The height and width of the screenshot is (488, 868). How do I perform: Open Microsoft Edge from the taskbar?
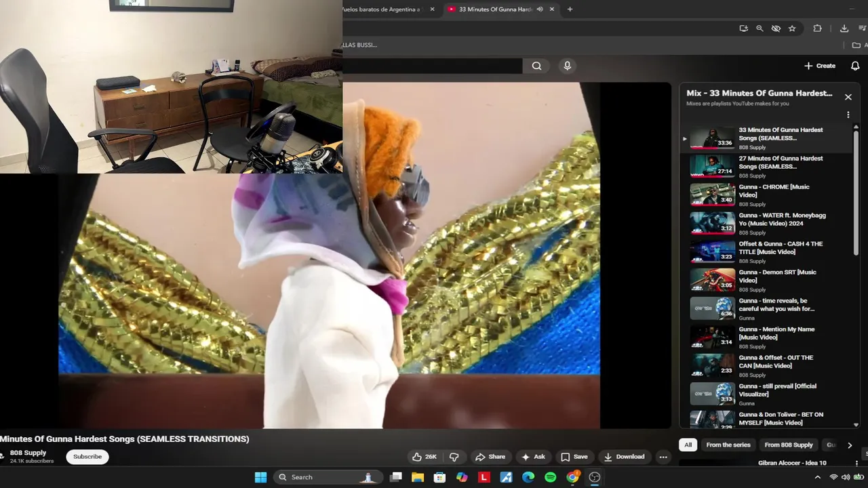528,477
